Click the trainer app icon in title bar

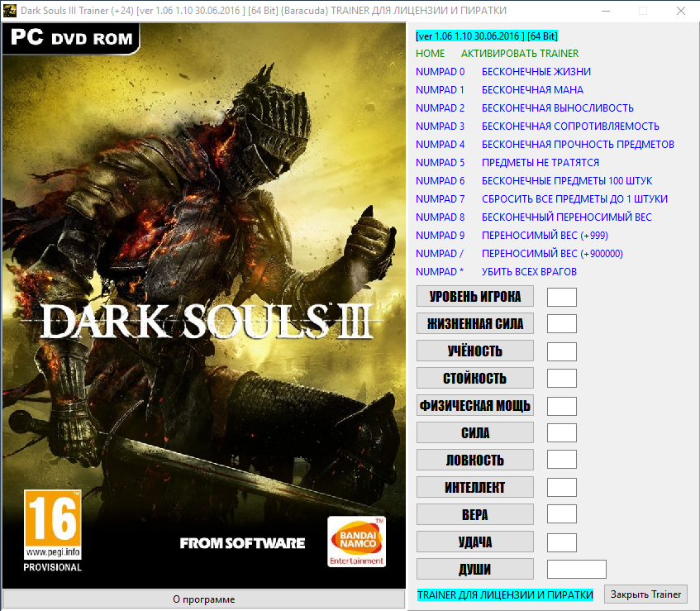[9, 10]
